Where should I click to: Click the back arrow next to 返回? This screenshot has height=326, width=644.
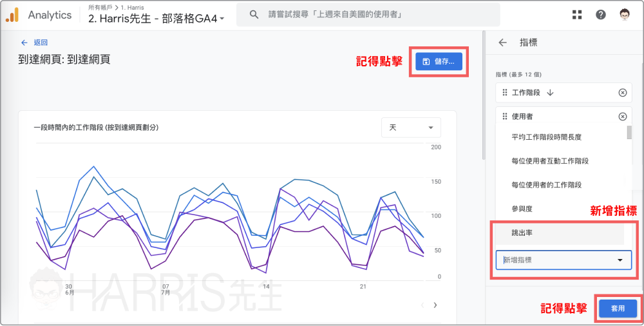24,43
